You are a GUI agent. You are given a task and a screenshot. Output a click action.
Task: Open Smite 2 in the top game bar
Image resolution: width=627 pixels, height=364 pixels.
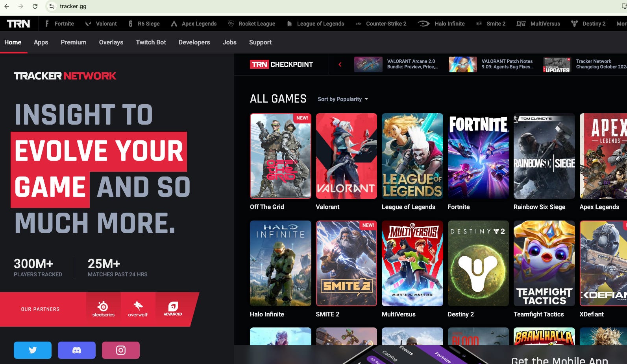click(491, 24)
